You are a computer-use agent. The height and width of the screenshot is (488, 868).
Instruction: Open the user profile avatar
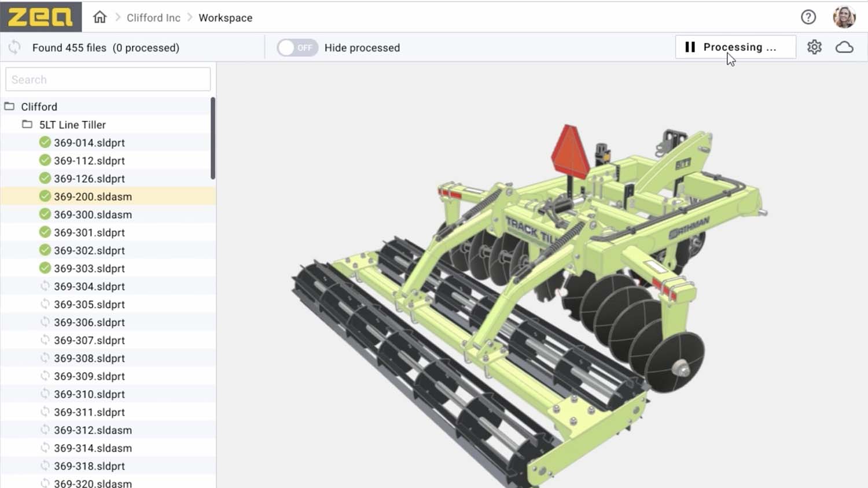tap(844, 17)
